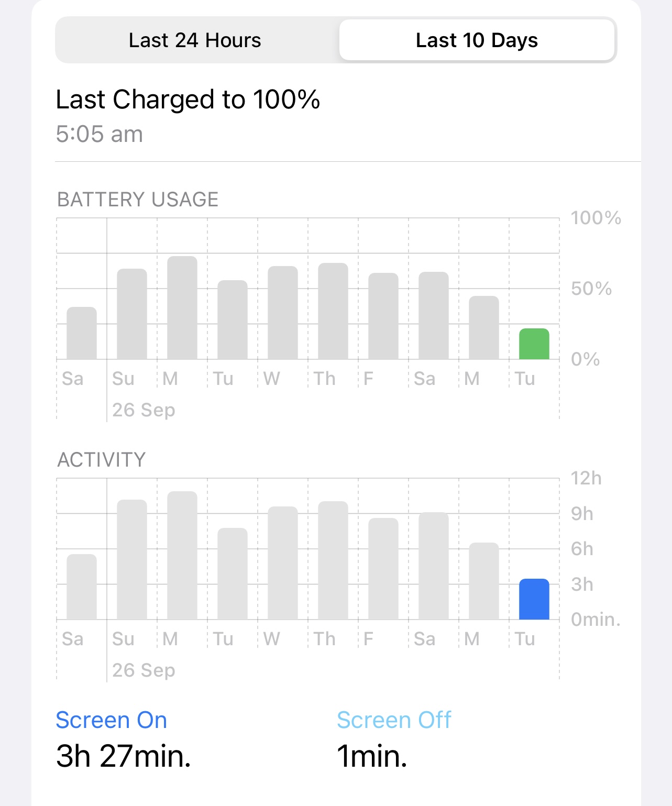Select first Monday's tallest activity bar

pyautogui.click(x=182, y=555)
